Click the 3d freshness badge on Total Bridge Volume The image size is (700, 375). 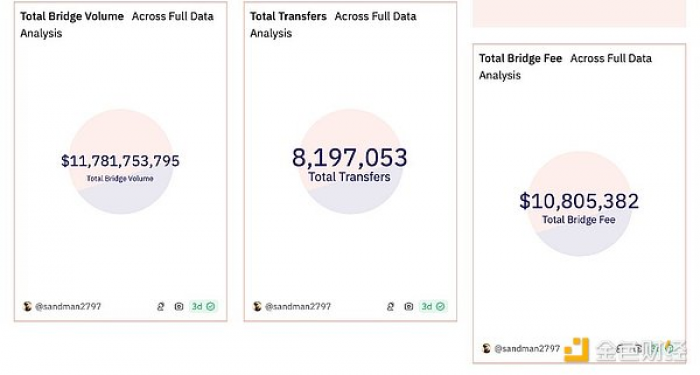(203, 307)
